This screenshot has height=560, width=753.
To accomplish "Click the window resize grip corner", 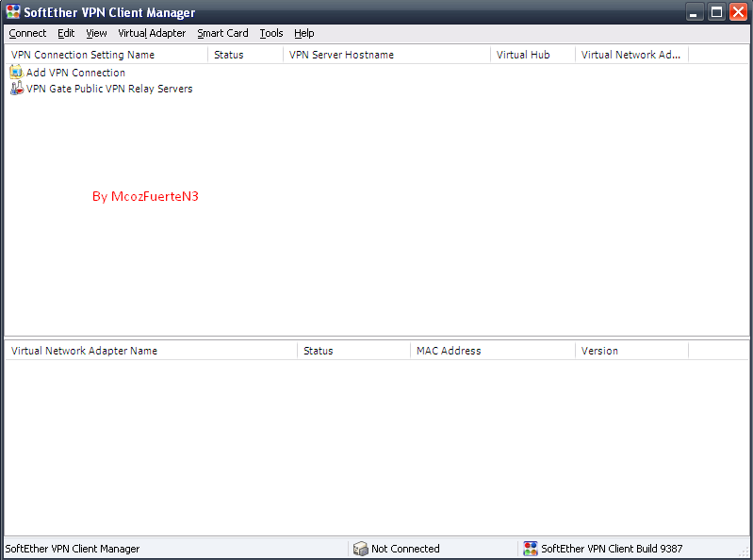I will pyautogui.click(x=745, y=552).
